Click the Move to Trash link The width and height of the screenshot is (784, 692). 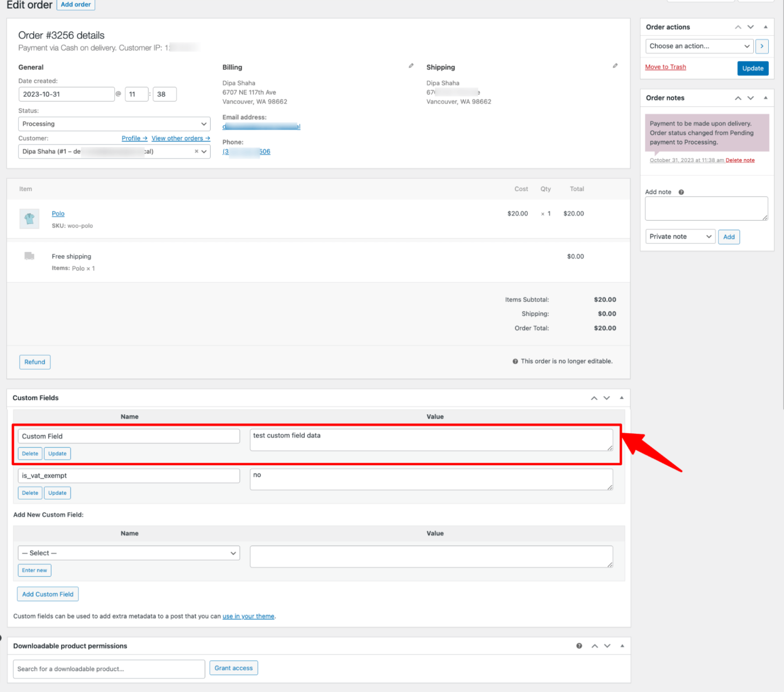click(x=665, y=67)
